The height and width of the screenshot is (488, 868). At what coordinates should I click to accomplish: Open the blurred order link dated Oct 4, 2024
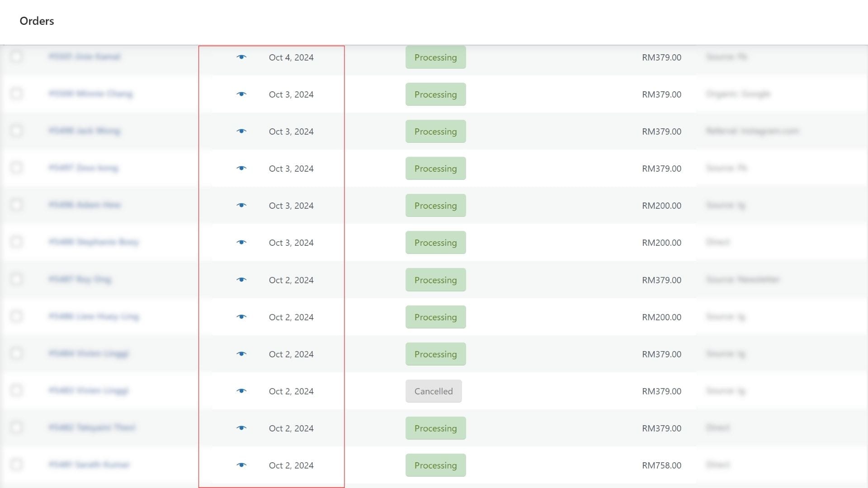[x=84, y=56]
